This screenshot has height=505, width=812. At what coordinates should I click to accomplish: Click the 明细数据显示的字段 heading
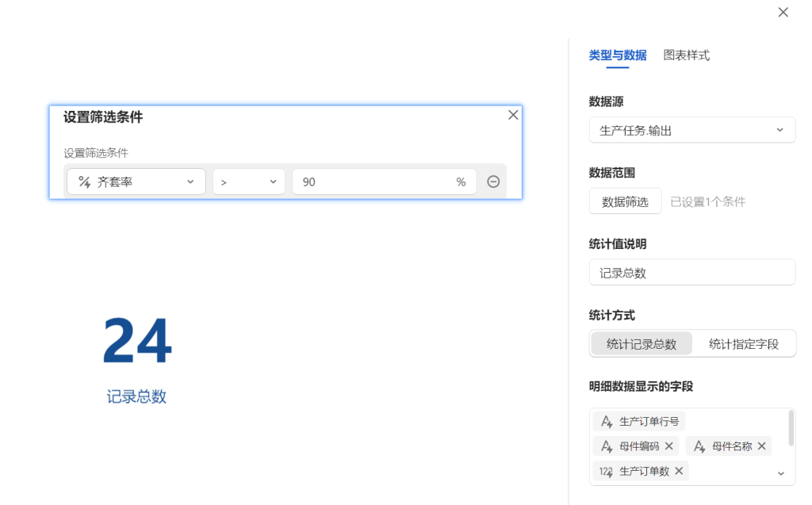click(x=641, y=386)
